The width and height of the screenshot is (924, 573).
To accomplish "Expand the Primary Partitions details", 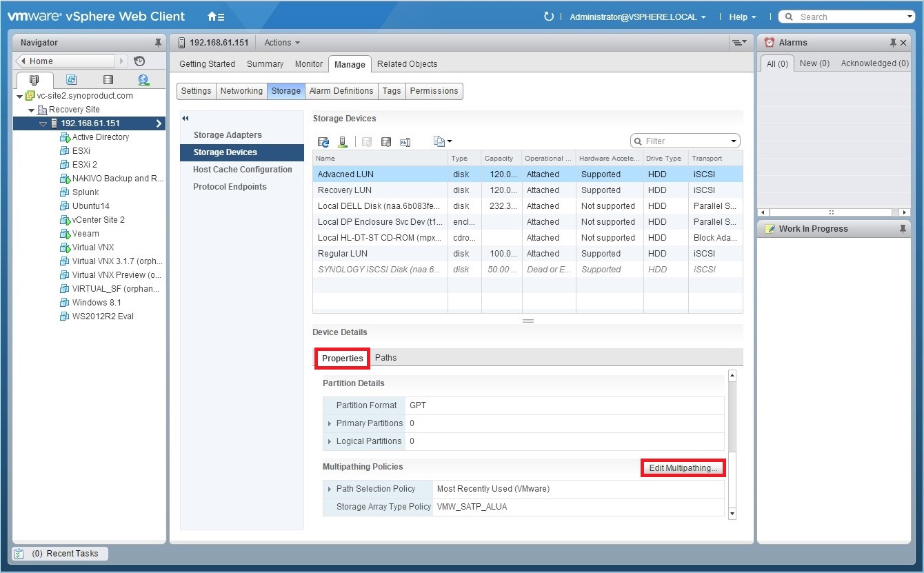I will [330, 423].
